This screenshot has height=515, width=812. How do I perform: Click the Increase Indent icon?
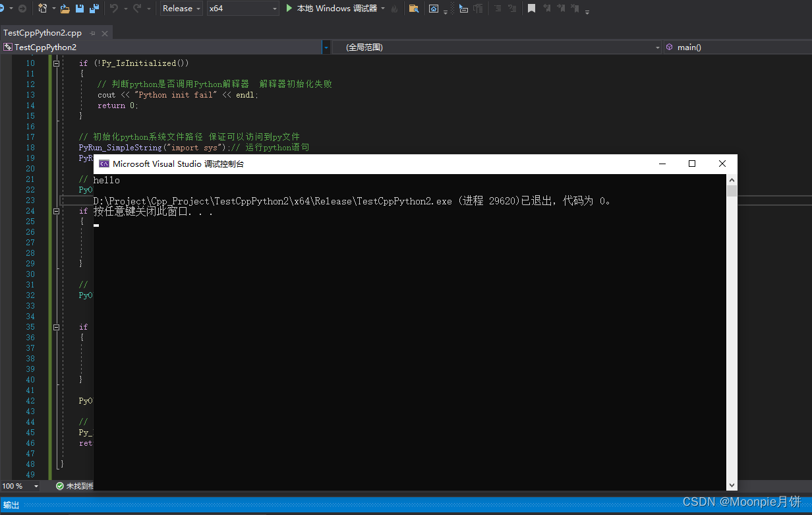pos(512,9)
